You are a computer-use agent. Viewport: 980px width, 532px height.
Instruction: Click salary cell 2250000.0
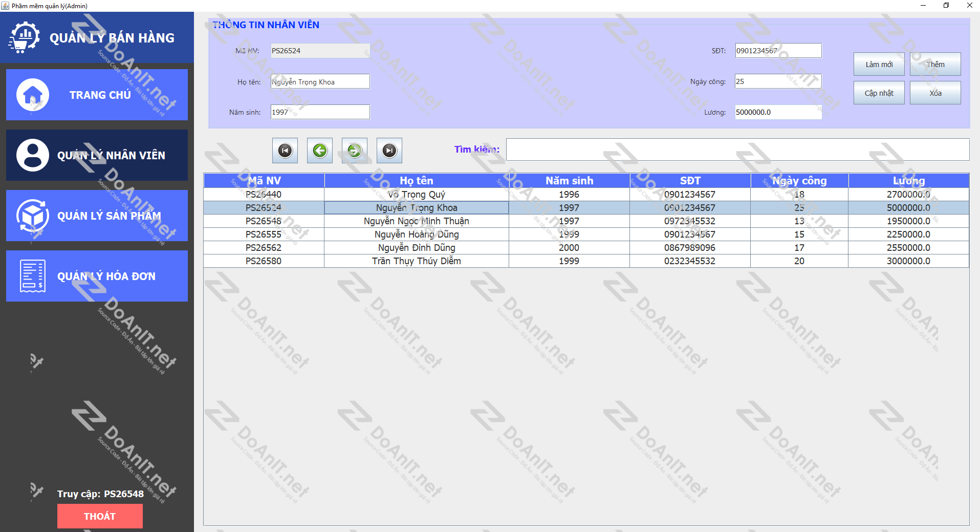909,235
